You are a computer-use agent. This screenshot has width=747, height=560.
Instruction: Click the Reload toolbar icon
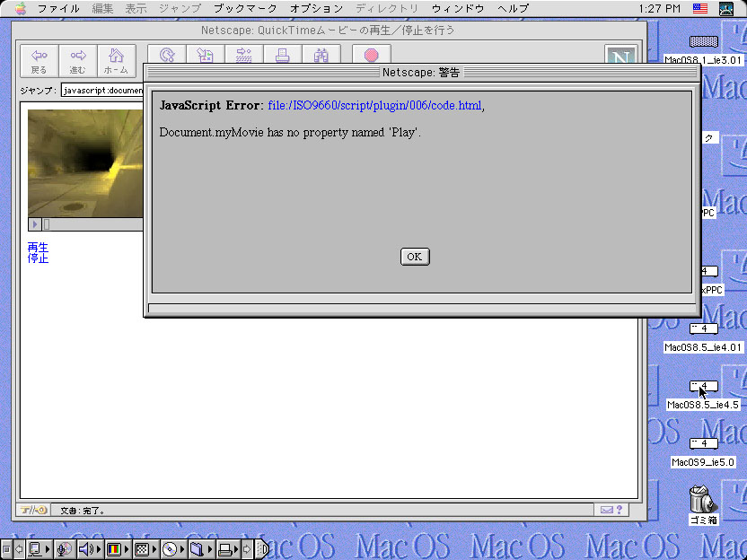[x=167, y=55]
